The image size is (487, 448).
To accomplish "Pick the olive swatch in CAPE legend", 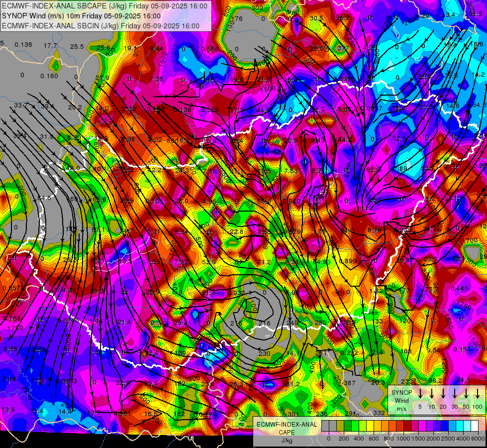I will pos(340,426).
